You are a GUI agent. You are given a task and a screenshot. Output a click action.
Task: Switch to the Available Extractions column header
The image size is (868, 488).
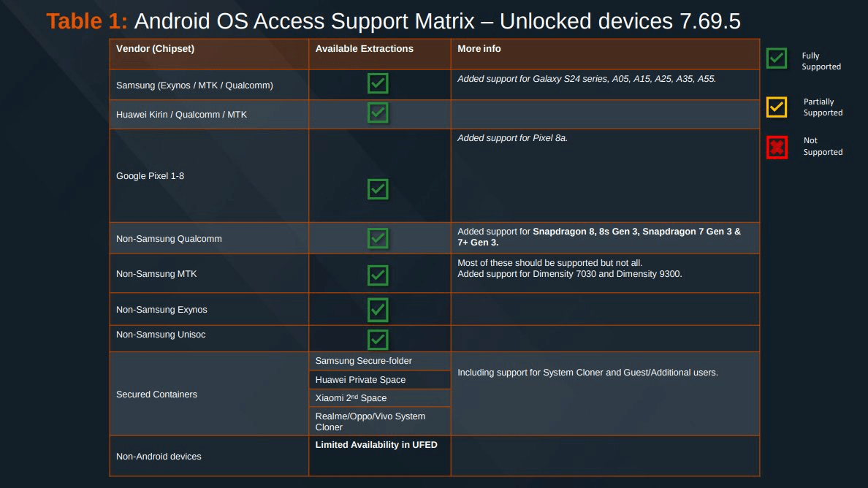coord(363,49)
